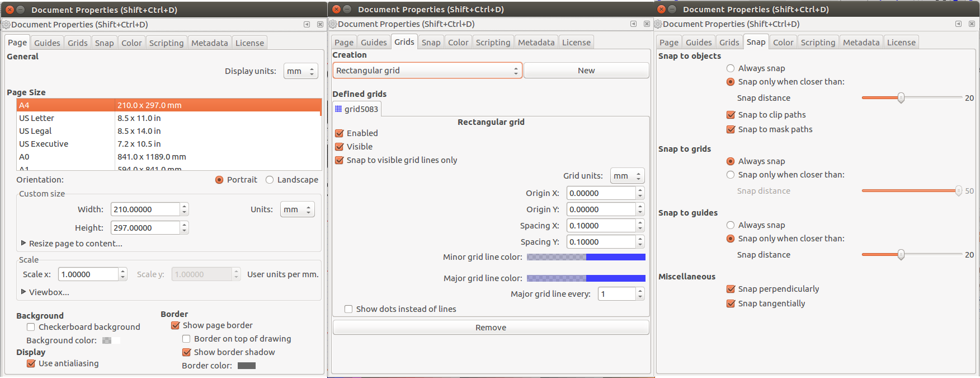This screenshot has width=980, height=378.
Task: Click the iconify button in left window dock header
Action: 307,25
